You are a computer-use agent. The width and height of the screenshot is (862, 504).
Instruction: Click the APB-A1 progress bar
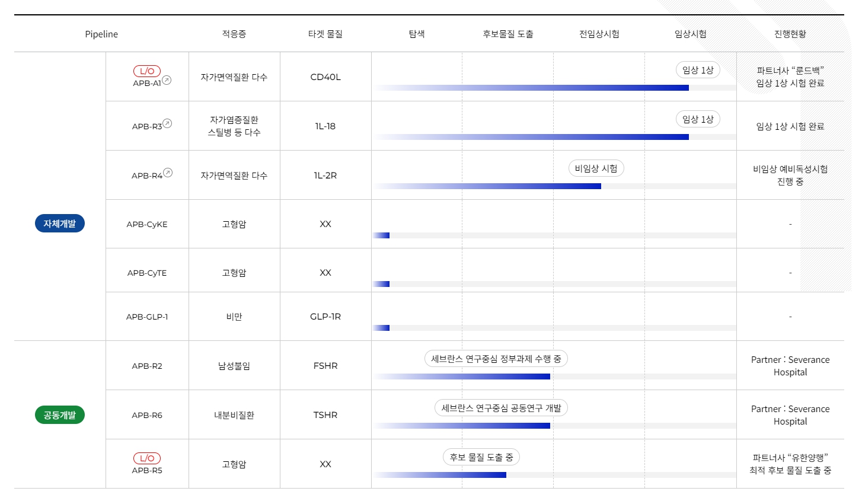click(554, 88)
